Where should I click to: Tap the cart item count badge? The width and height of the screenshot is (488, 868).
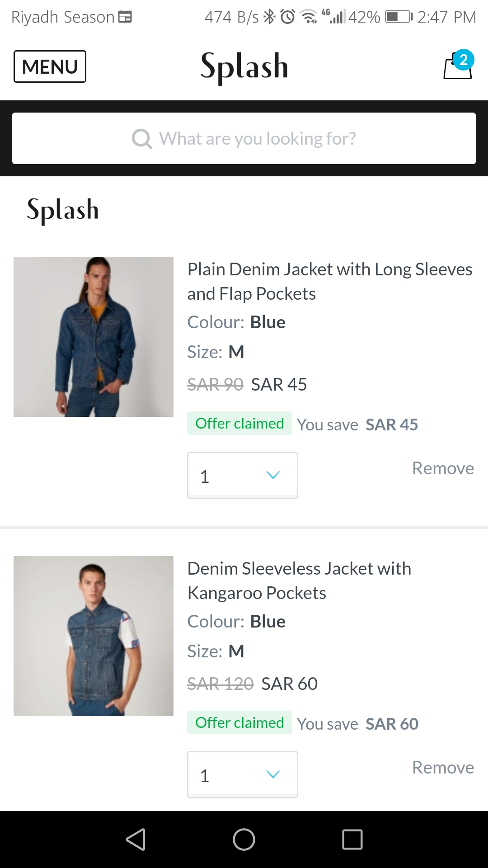tap(463, 60)
